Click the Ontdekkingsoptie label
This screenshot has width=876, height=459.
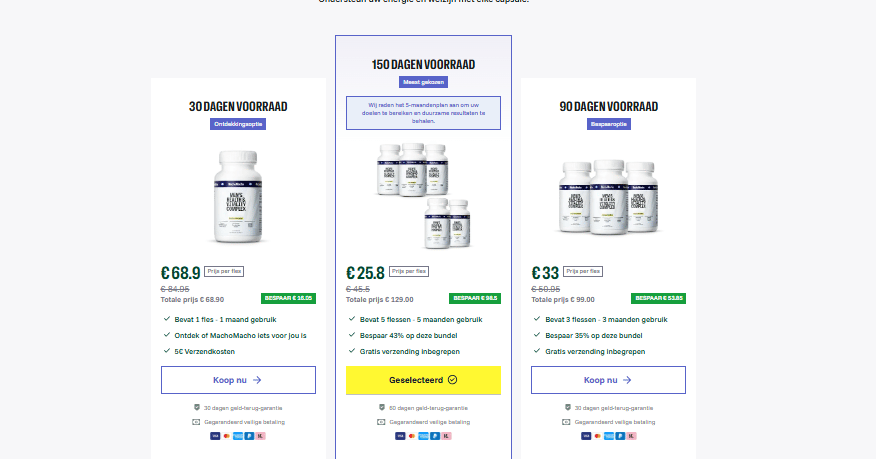click(x=238, y=124)
